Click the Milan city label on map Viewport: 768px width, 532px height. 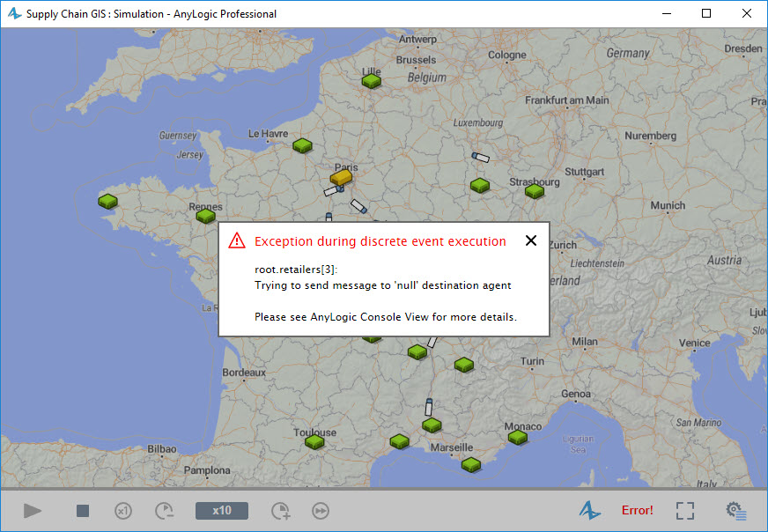pyautogui.click(x=585, y=342)
